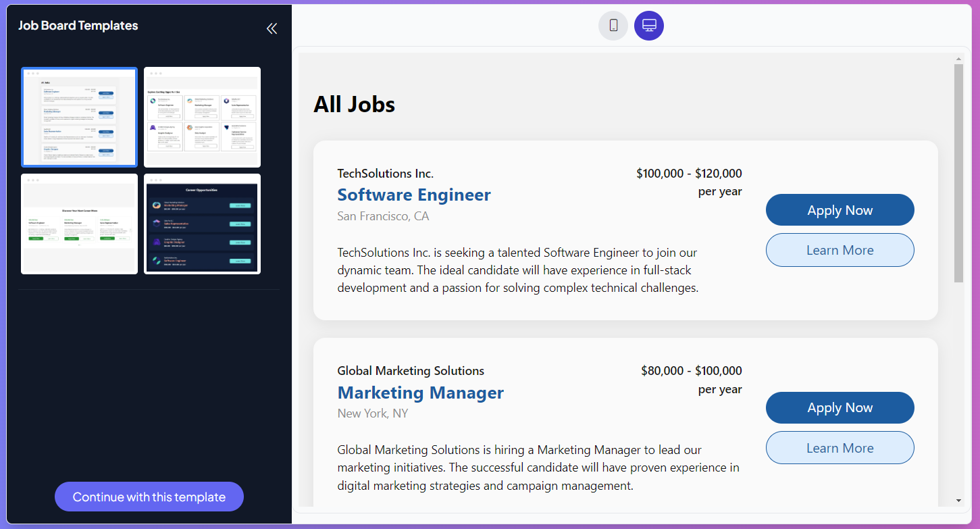980x529 pixels.
Task: Click the chevron to hide the templates panel
Action: [272, 28]
